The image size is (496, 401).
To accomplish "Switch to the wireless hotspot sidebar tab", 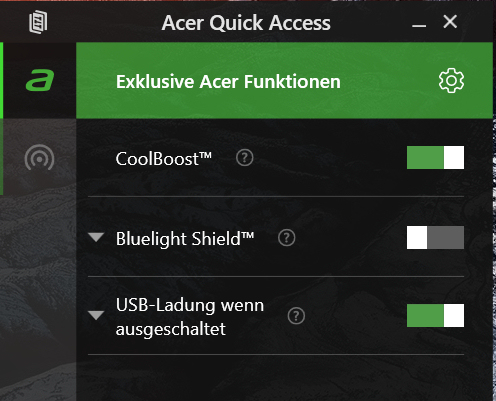I will pyautogui.click(x=39, y=158).
